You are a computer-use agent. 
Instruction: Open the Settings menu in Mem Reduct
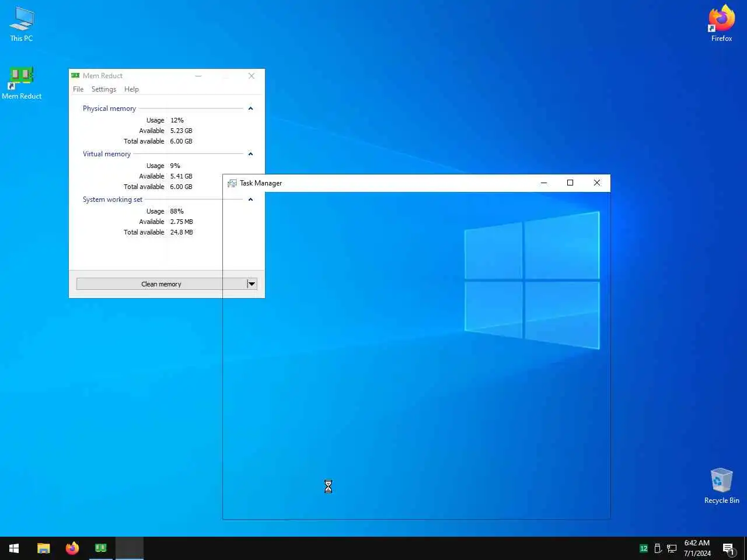(x=104, y=89)
